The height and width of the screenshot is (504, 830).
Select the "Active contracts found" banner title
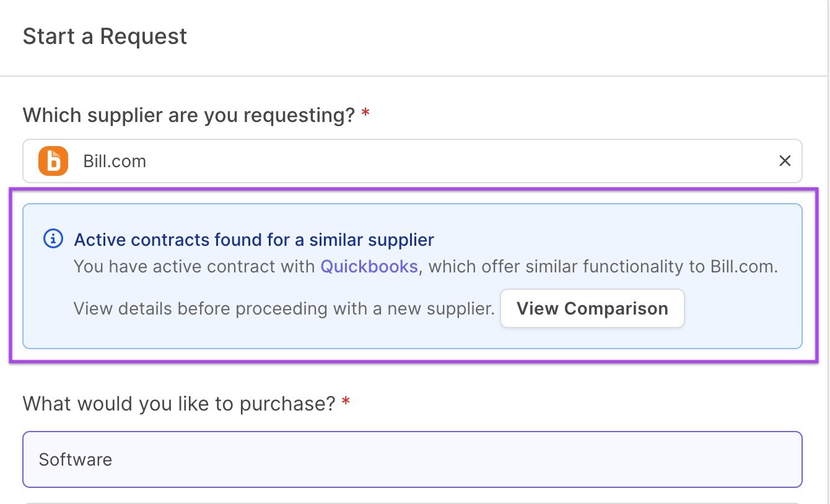254,240
